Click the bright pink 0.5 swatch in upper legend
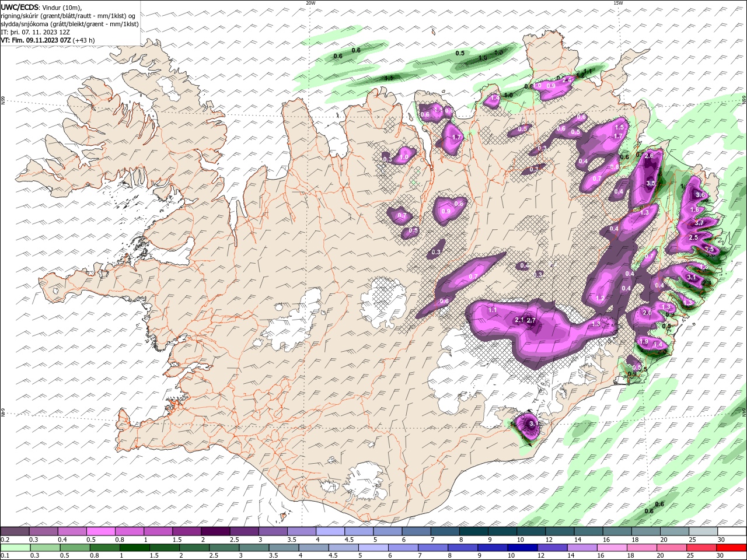747x560 pixels. (100, 531)
